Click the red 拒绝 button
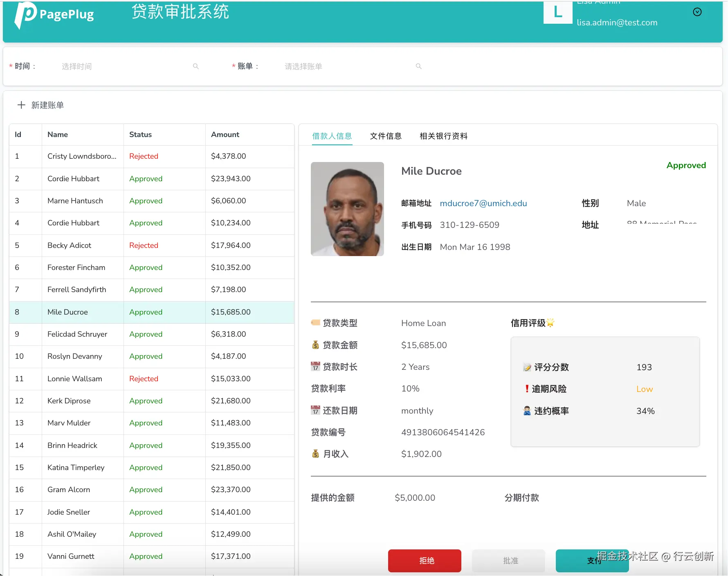 click(425, 560)
